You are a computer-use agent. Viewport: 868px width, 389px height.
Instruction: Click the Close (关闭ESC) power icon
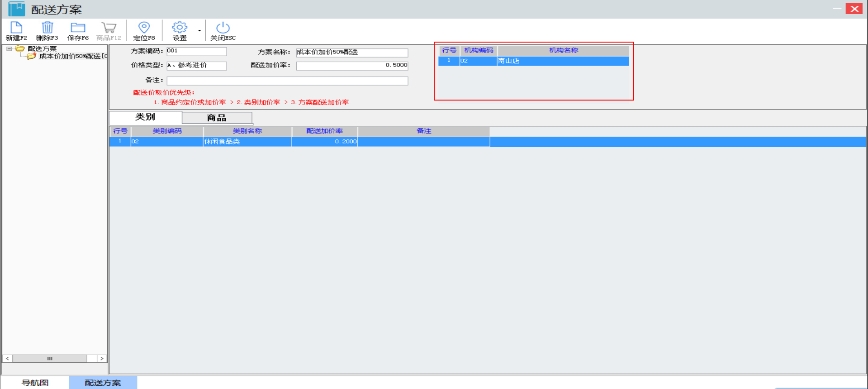(x=223, y=28)
